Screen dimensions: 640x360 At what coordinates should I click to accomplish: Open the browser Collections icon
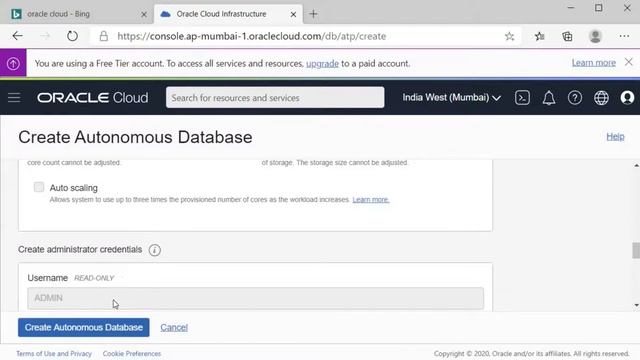tap(567, 36)
